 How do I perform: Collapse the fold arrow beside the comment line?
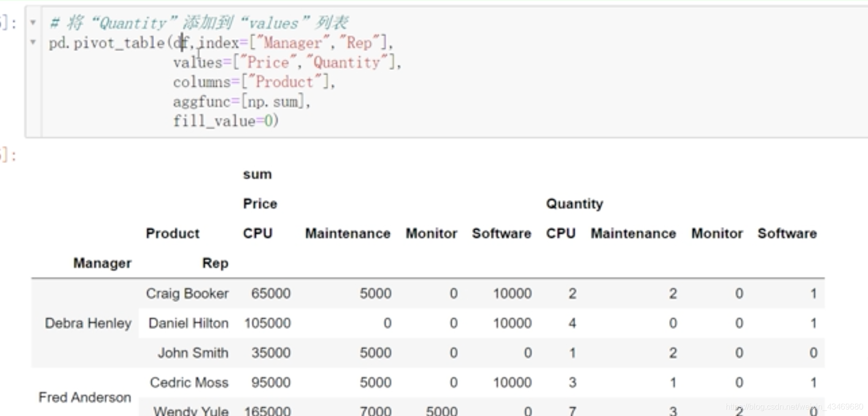click(x=33, y=23)
